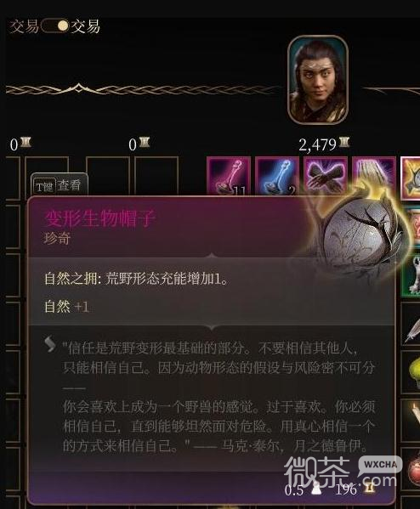
Task: Select the blue wand item stacked 2
Action: click(x=277, y=176)
